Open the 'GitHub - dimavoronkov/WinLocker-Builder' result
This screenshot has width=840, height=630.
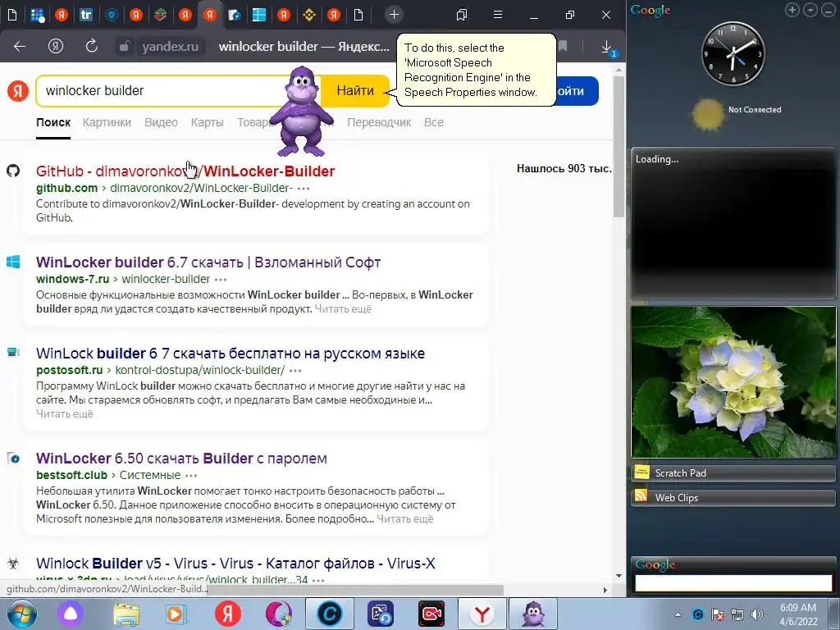coord(185,171)
